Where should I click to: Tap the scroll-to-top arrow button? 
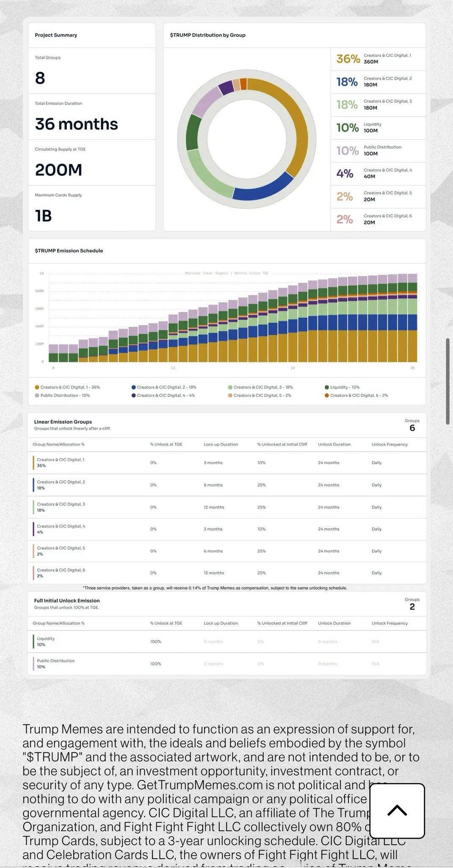tap(397, 810)
